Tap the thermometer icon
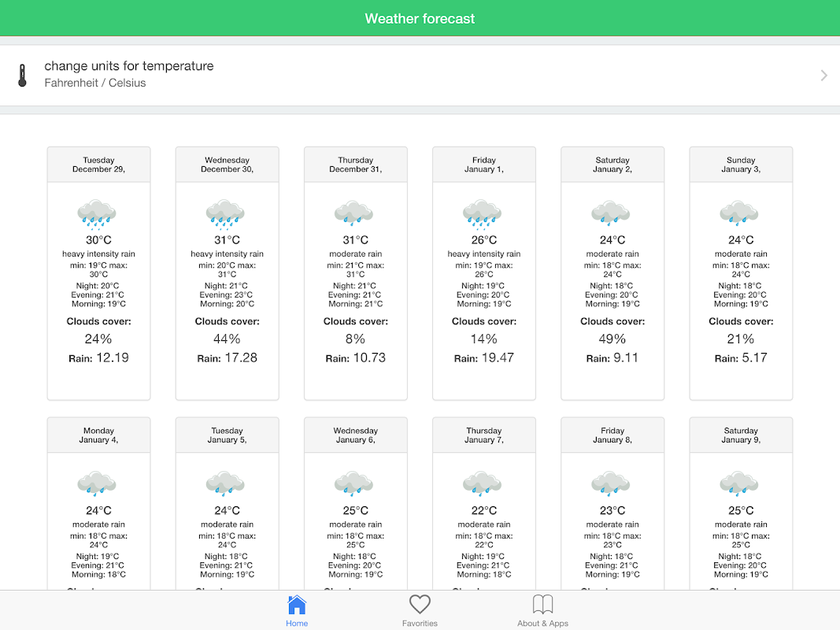 click(23, 75)
